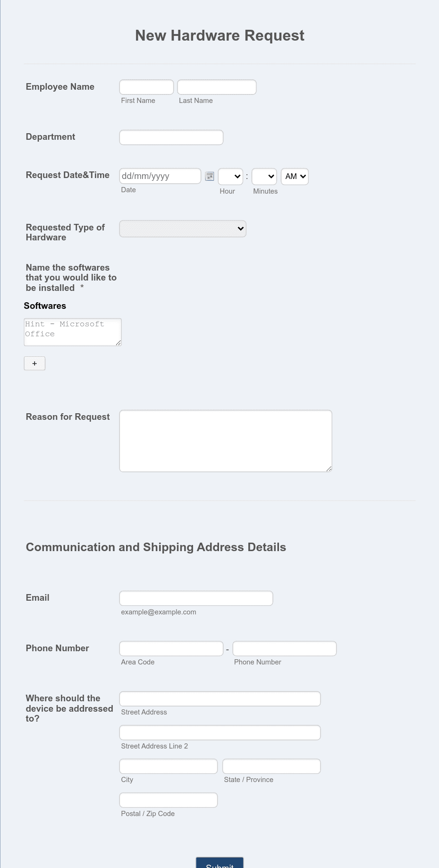
Task: Open the AM/PM selector
Action: pyautogui.click(x=294, y=176)
